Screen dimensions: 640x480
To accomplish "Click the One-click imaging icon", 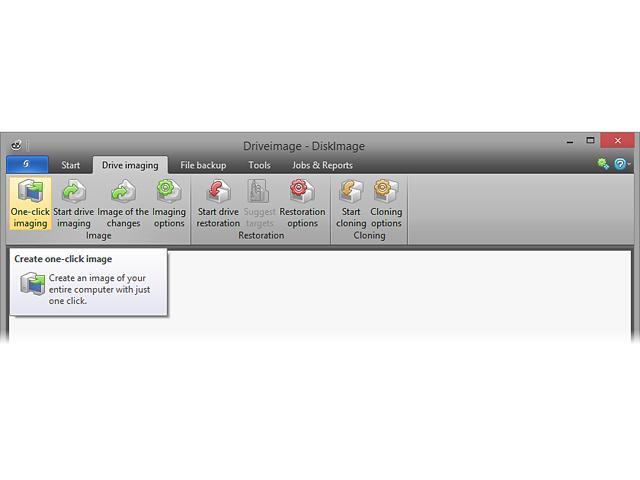I will [x=30, y=203].
